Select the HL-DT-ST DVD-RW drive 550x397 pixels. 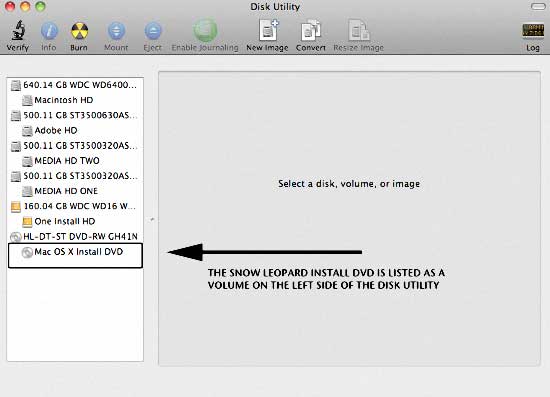75,237
